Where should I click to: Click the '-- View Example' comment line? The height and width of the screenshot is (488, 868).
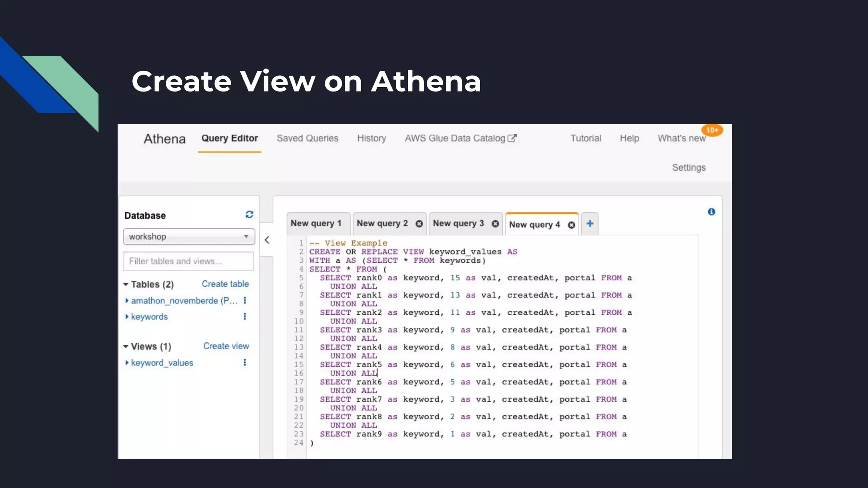click(348, 243)
